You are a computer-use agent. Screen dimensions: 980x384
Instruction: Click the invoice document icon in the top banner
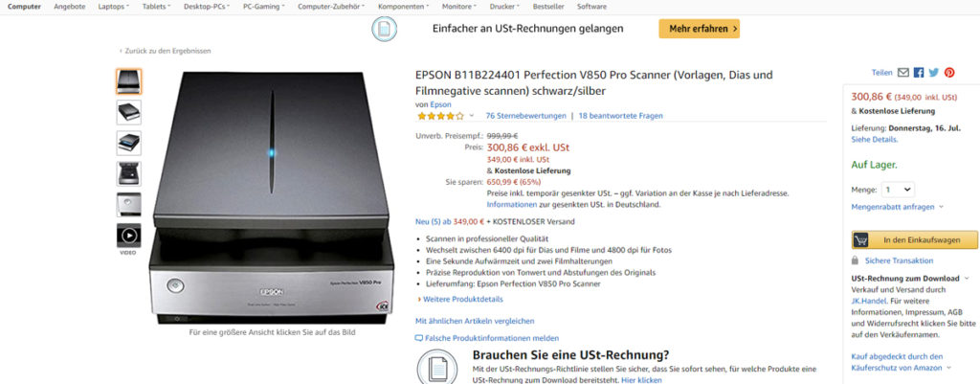(x=383, y=29)
